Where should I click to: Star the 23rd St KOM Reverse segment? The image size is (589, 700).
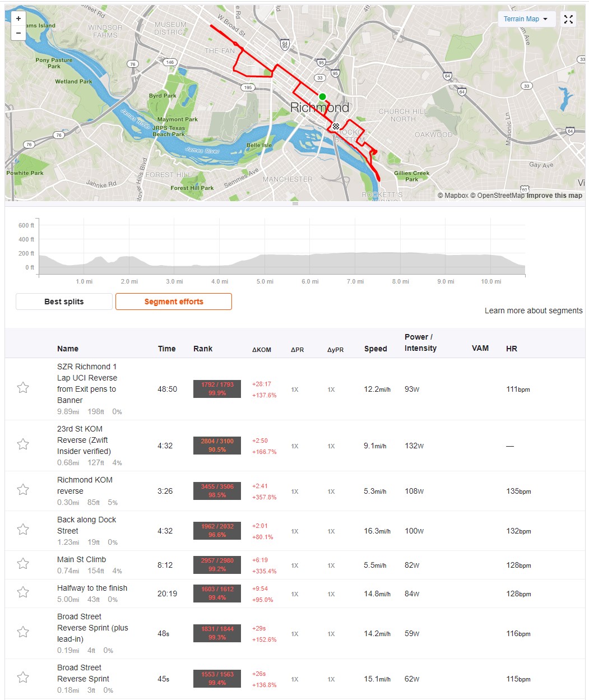click(23, 444)
